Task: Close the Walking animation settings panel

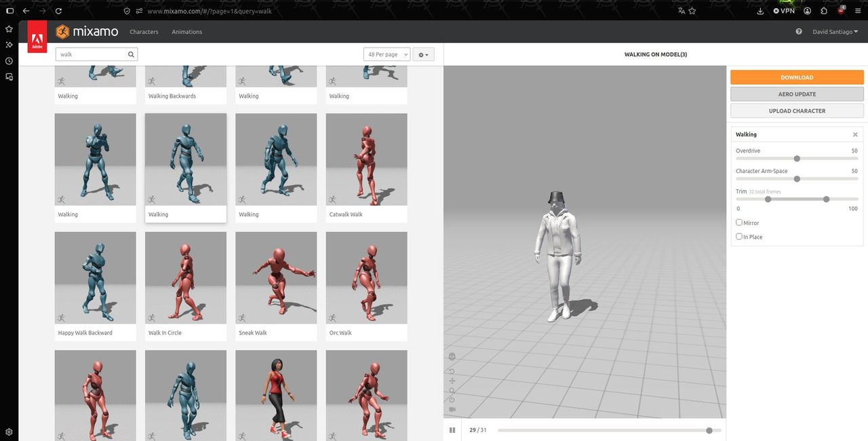Action: (855, 134)
